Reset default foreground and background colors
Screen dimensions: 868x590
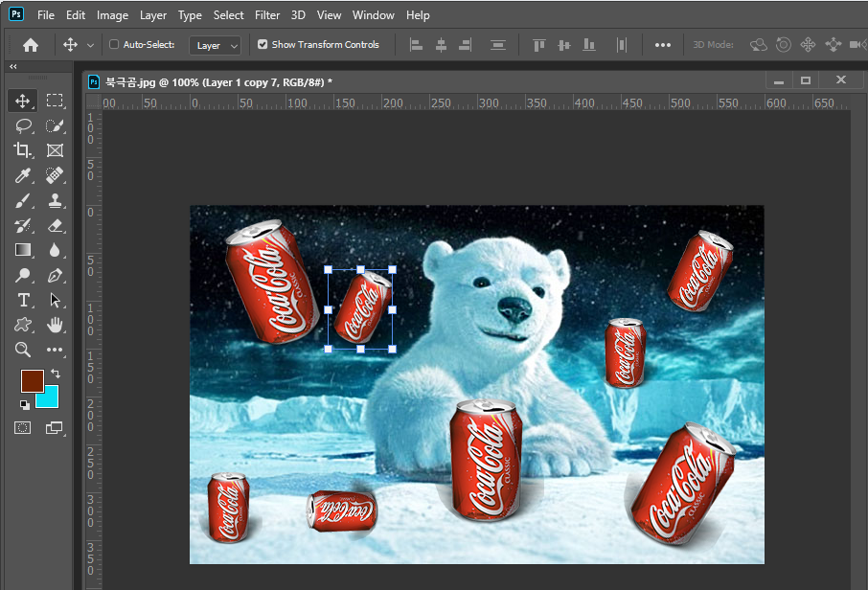(x=25, y=405)
